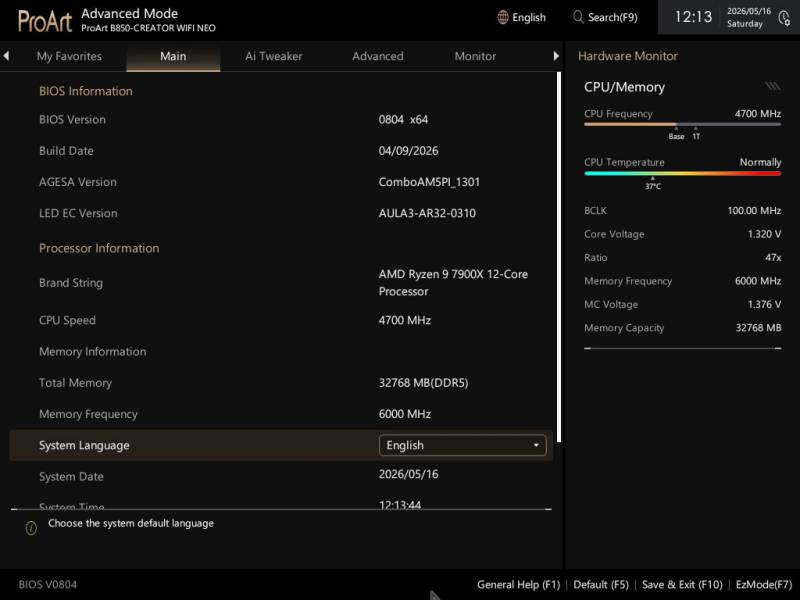Select the System Date value 2026/05/16
The image size is (800, 600).
point(408,474)
